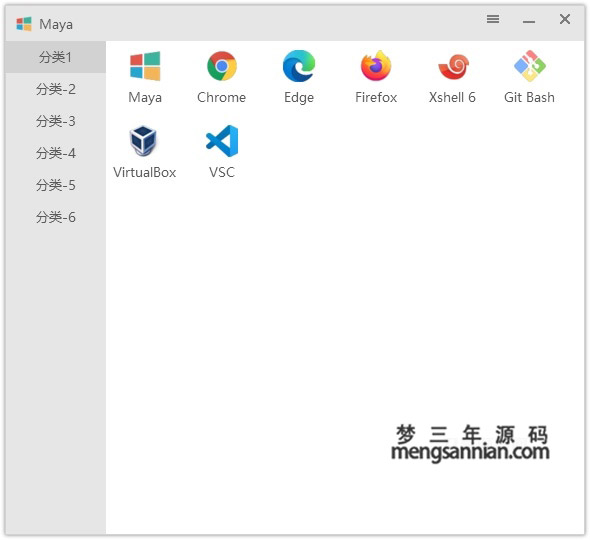Launch the Firefox icon
The image size is (590, 540).
(376, 66)
